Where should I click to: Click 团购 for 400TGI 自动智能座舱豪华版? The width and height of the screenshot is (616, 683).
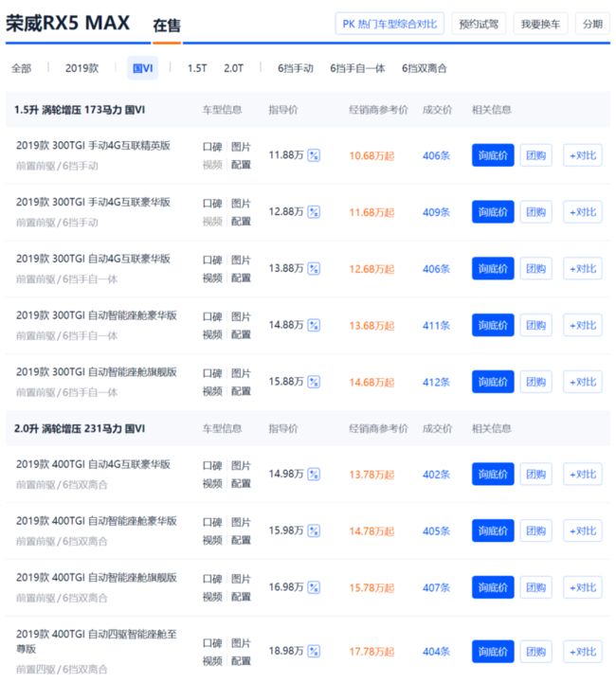pyautogui.click(x=535, y=530)
